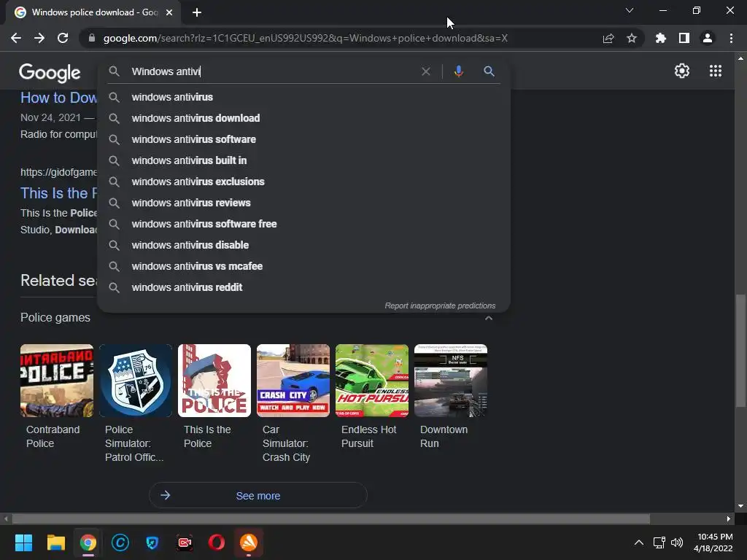Open the "How to Dow..." result link
The height and width of the screenshot is (560, 747).
click(58, 98)
